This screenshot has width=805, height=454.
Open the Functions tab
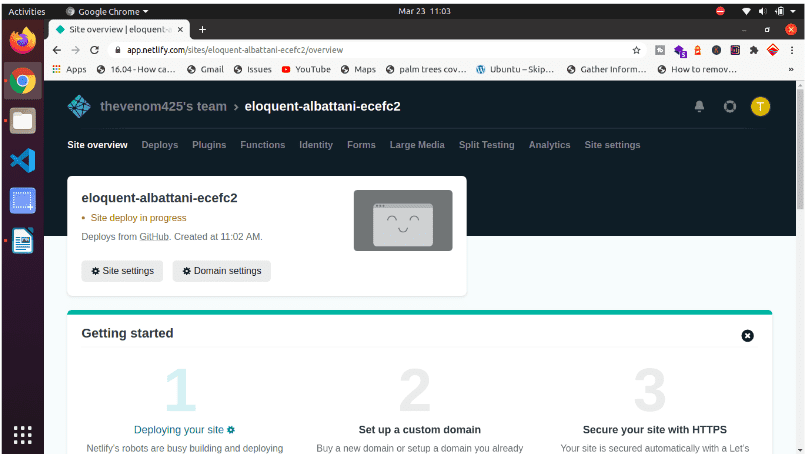point(262,145)
